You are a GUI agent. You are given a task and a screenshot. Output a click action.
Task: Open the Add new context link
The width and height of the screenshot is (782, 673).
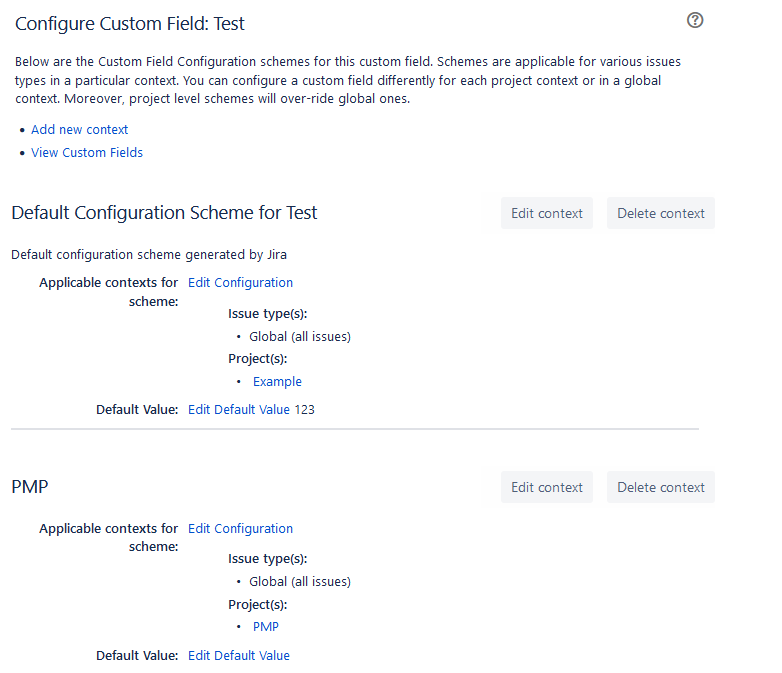[x=80, y=130]
